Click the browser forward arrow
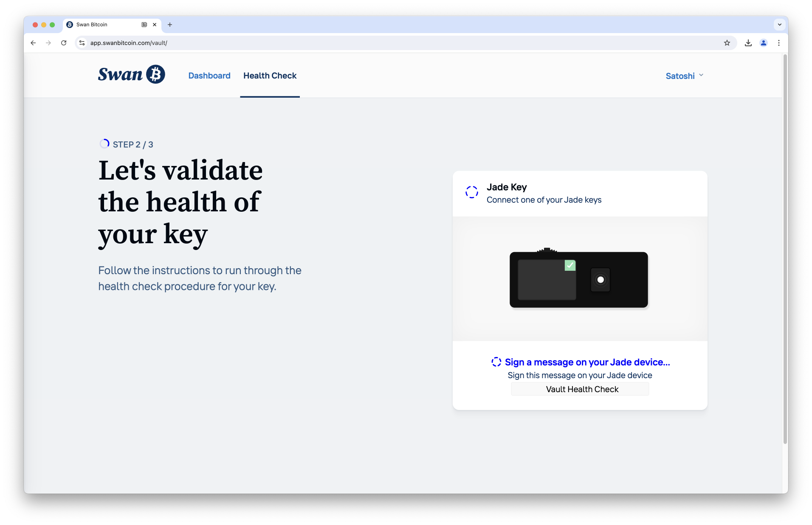The image size is (812, 525). (48, 43)
